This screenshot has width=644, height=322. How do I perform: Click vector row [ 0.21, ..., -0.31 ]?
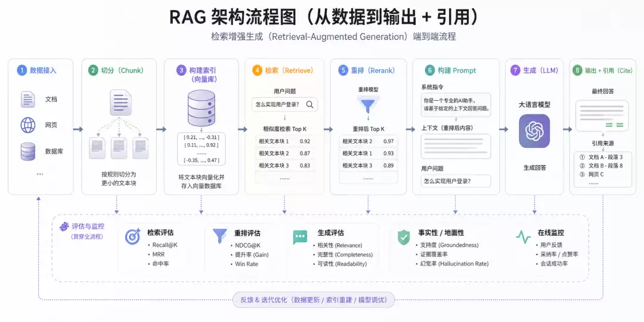coord(202,137)
